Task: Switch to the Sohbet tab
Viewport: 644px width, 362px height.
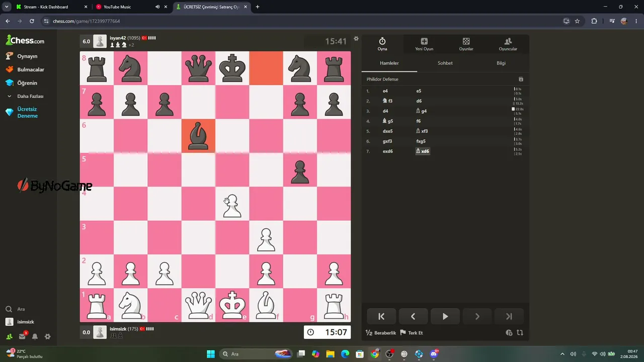Action: click(x=445, y=63)
